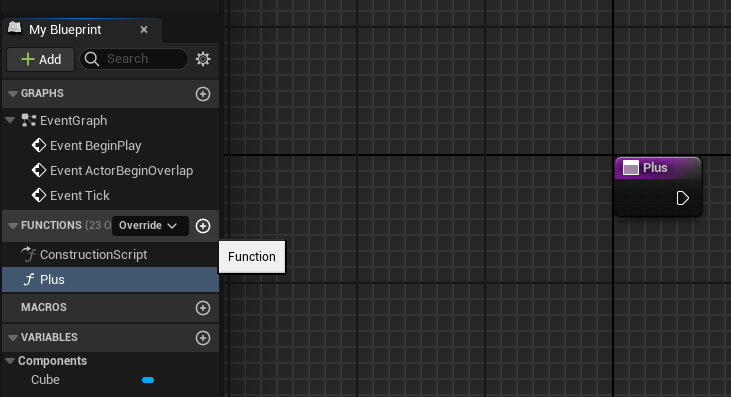The width and height of the screenshot is (731, 397).
Task: Click the green Add button
Action: pyautogui.click(x=41, y=59)
